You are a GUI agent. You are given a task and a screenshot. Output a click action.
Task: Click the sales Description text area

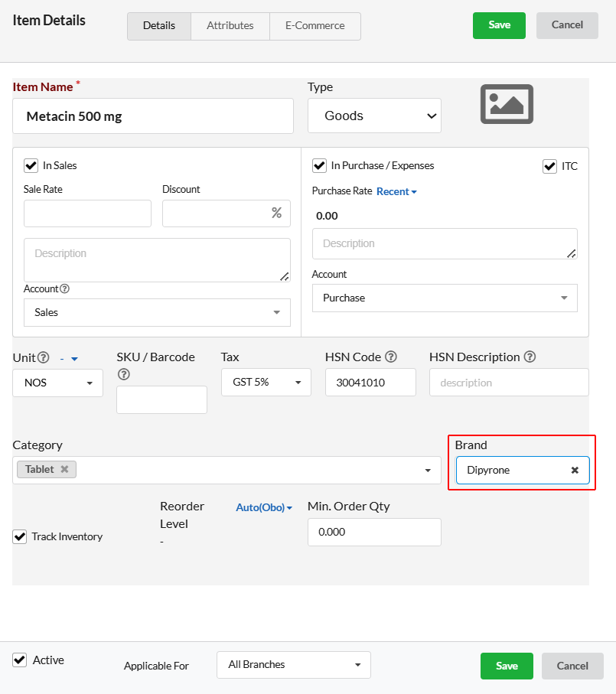pyautogui.click(x=157, y=260)
